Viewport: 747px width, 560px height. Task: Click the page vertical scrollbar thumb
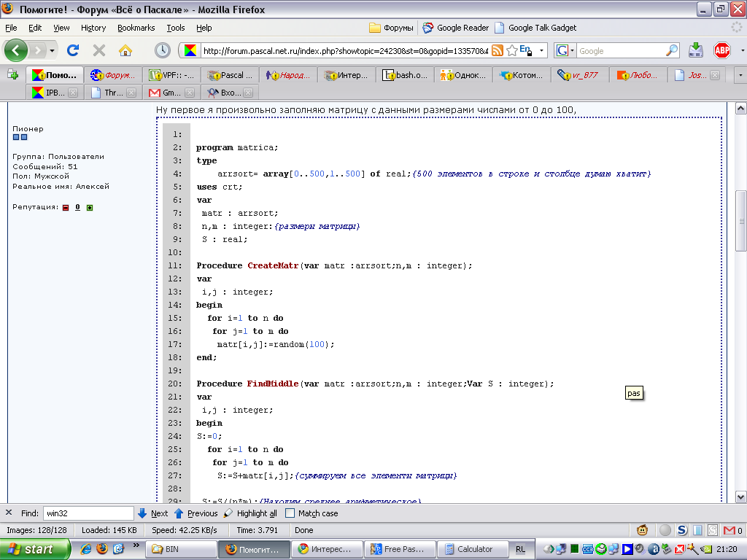tap(740, 222)
